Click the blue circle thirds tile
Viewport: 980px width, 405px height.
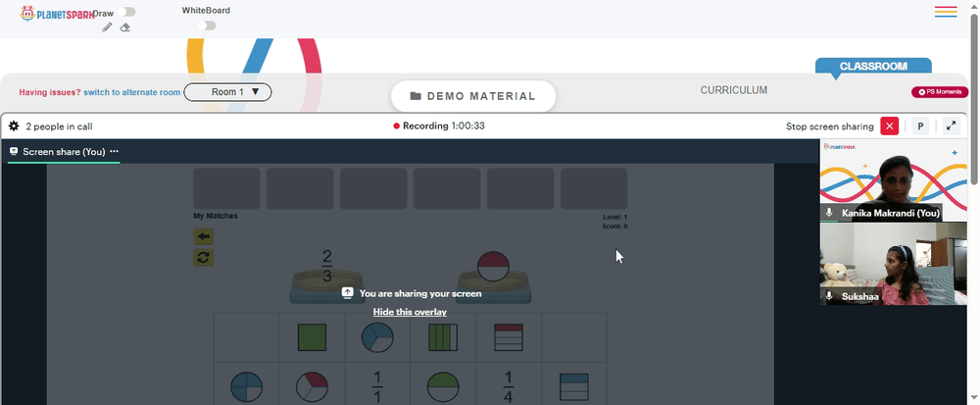click(377, 337)
